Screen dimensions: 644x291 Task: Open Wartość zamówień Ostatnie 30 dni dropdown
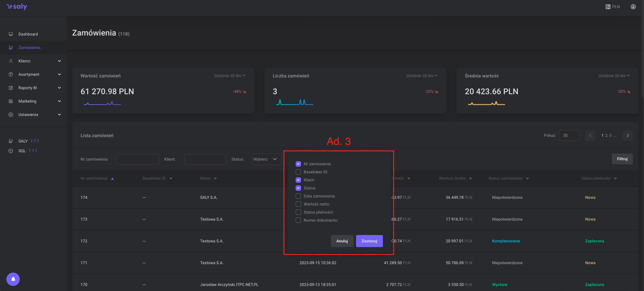pyautogui.click(x=230, y=76)
